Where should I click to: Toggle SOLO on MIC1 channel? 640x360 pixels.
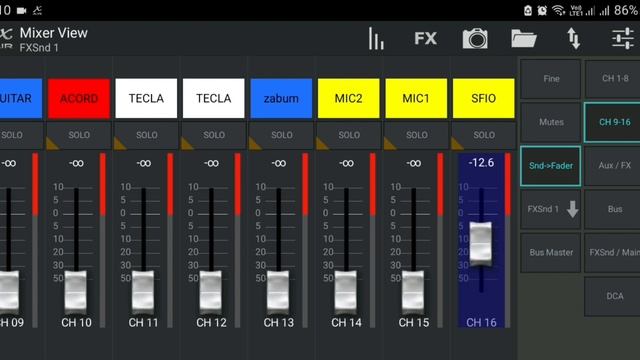coord(416,135)
